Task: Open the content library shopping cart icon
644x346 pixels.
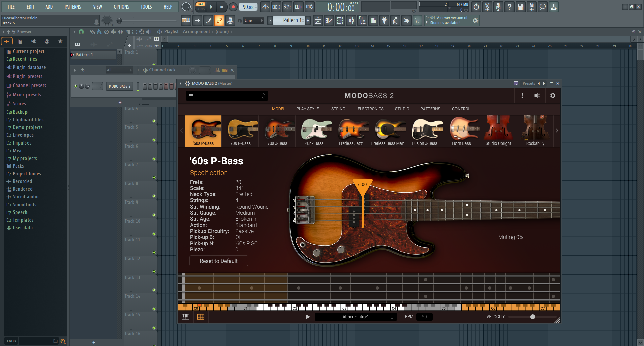Action: point(417,21)
